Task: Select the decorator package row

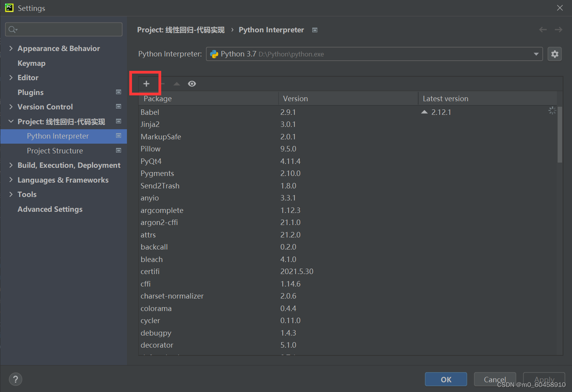Action: [348, 345]
